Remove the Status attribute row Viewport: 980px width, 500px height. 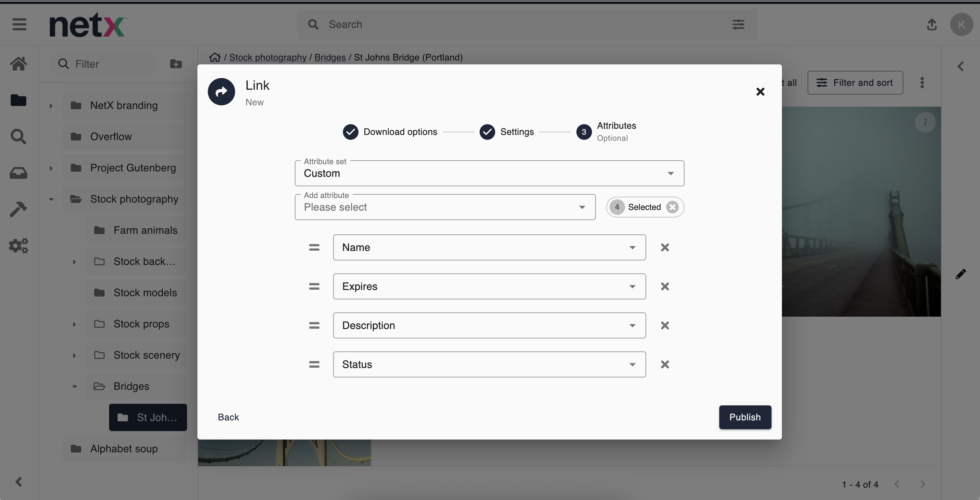665,364
